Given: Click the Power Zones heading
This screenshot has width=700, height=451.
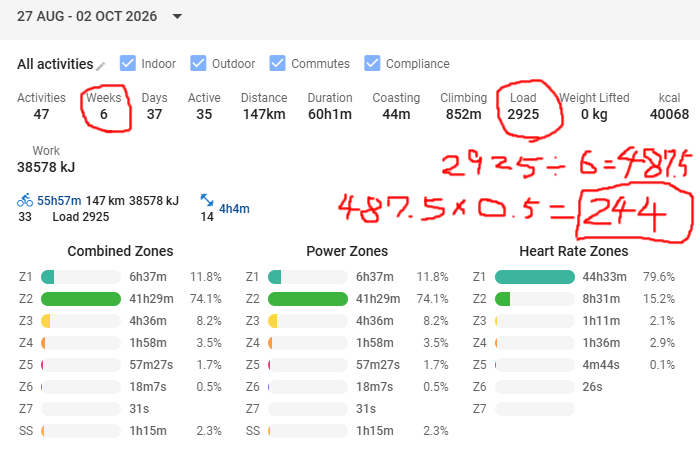Looking at the screenshot, I should point(347,251).
